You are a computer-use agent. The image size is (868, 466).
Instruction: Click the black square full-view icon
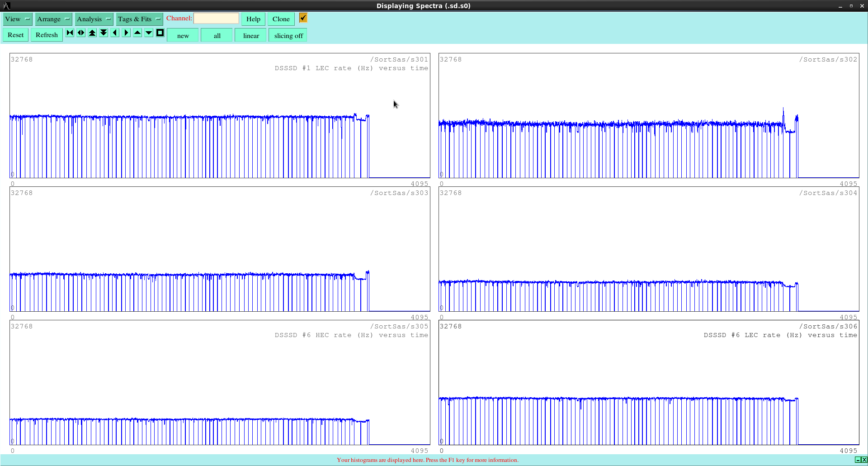click(x=160, y=33)
